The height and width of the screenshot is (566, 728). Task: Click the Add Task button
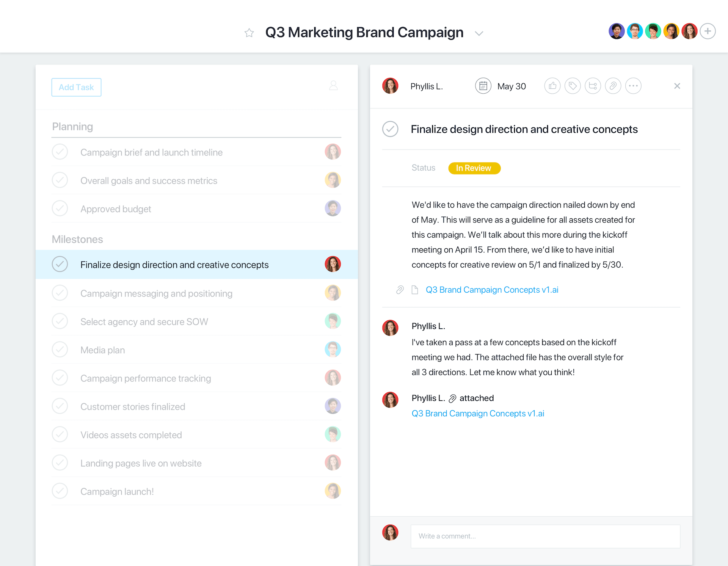pyautogui.click(x=76, y=87)
